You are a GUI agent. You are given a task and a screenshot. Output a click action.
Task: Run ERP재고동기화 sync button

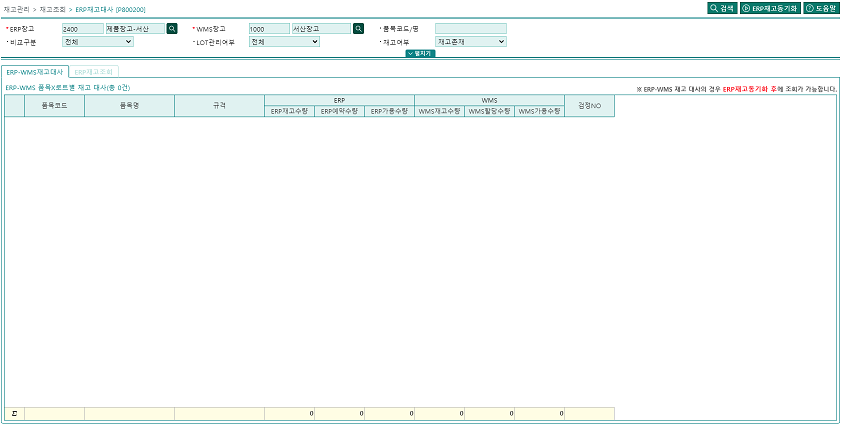click(x=770, y=8)
